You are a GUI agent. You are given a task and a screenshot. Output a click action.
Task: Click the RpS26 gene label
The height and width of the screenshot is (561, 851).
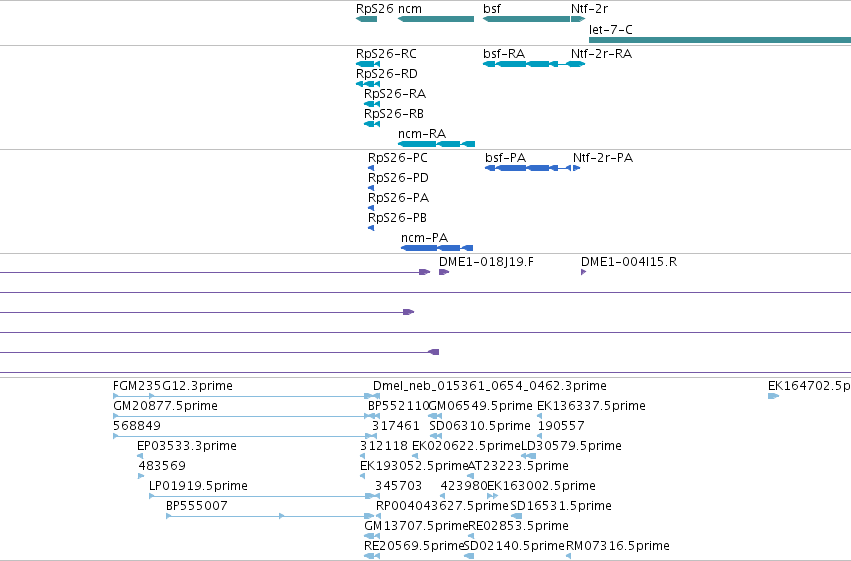click(374, 9)
